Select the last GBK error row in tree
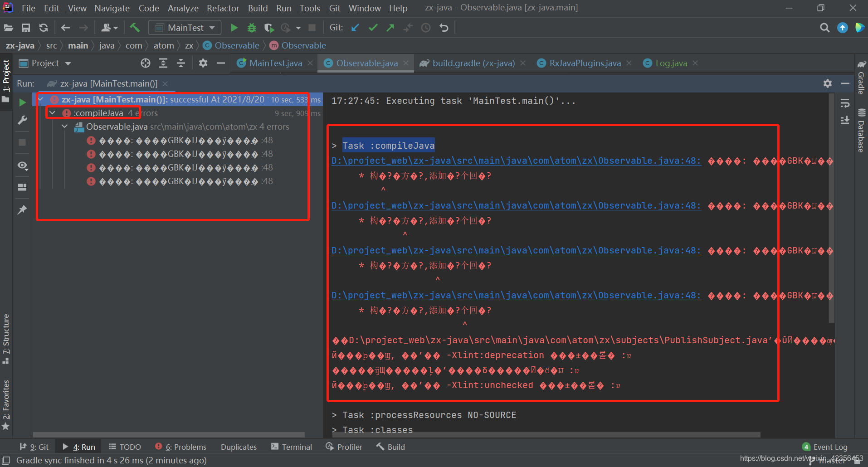The image size is (868, 467). click(180, 181)
